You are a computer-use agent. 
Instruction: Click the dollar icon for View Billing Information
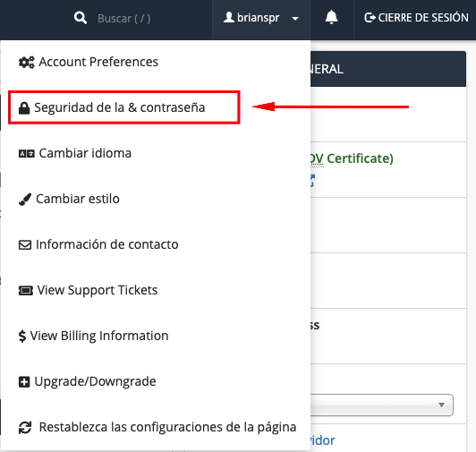[21, 337]
